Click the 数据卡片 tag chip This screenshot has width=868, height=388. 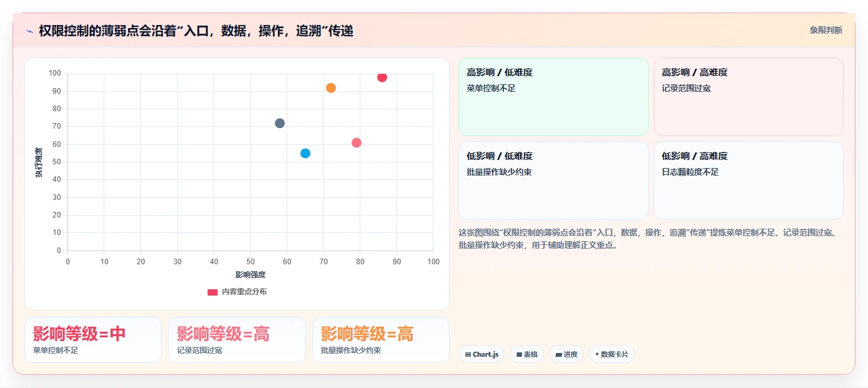[x=612, y=354]
